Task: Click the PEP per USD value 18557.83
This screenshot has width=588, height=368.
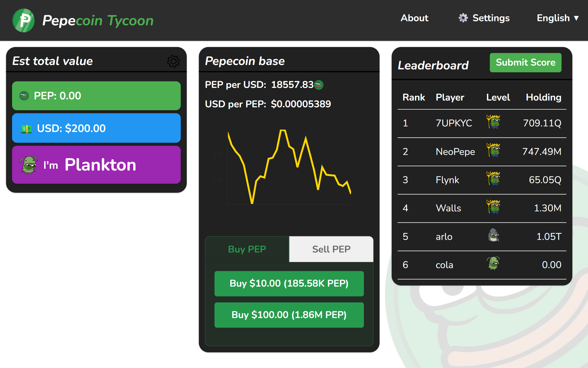Action: click(x=292, y=85)
